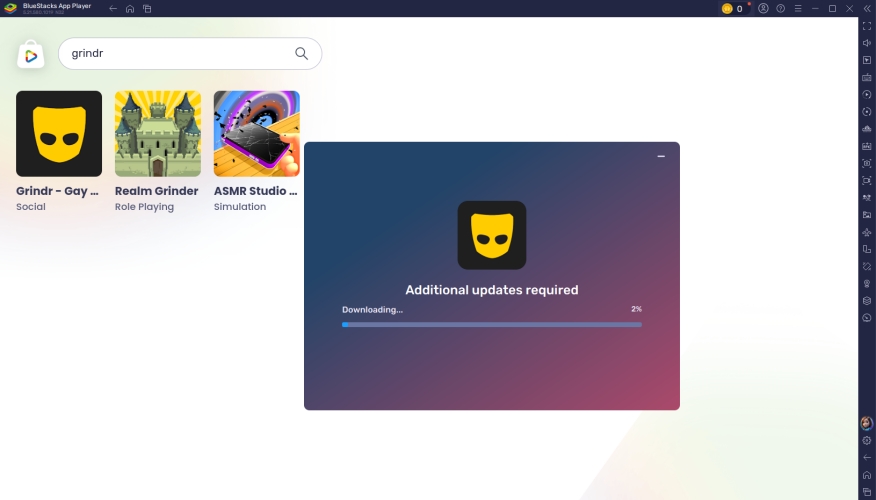Open the Grindr app thumbnail result

(59, 134)
